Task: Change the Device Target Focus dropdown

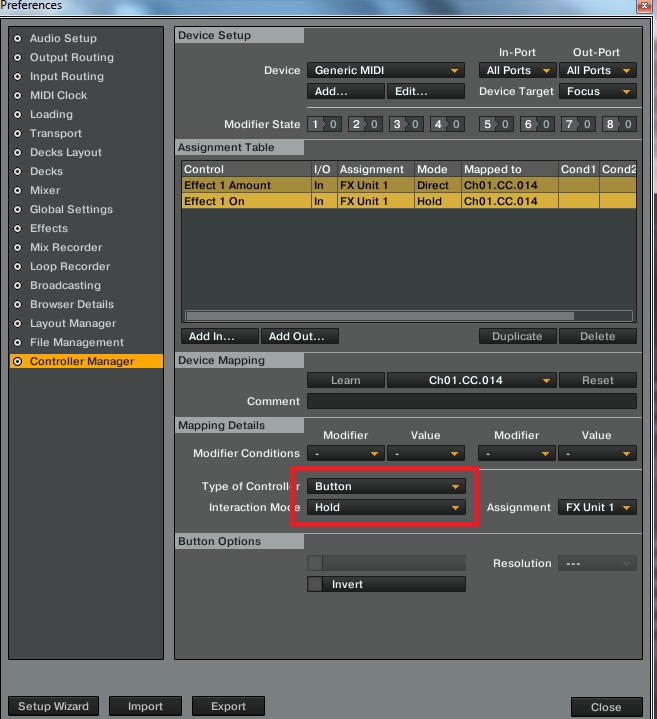Action: [598, 91]
